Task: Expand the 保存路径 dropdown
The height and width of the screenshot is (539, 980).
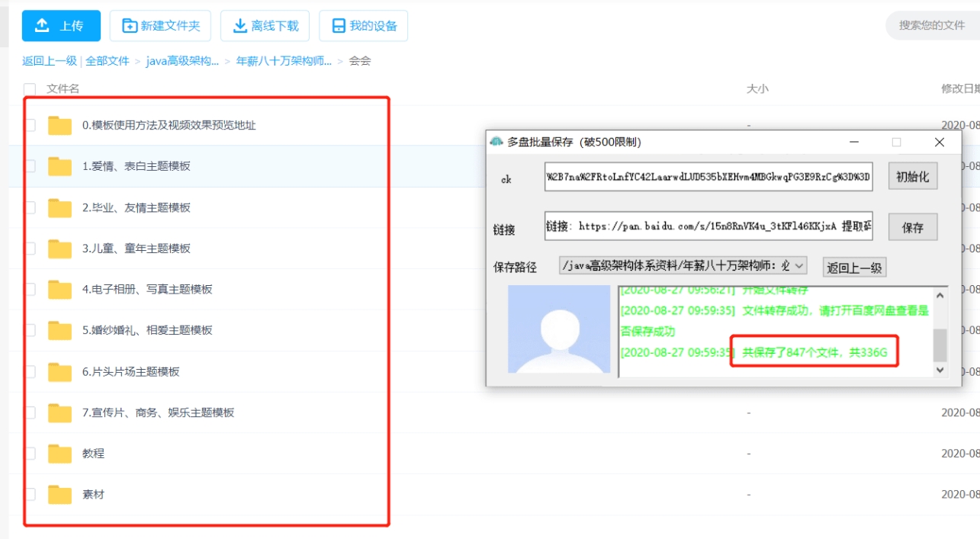Action: tap(798, 266)
